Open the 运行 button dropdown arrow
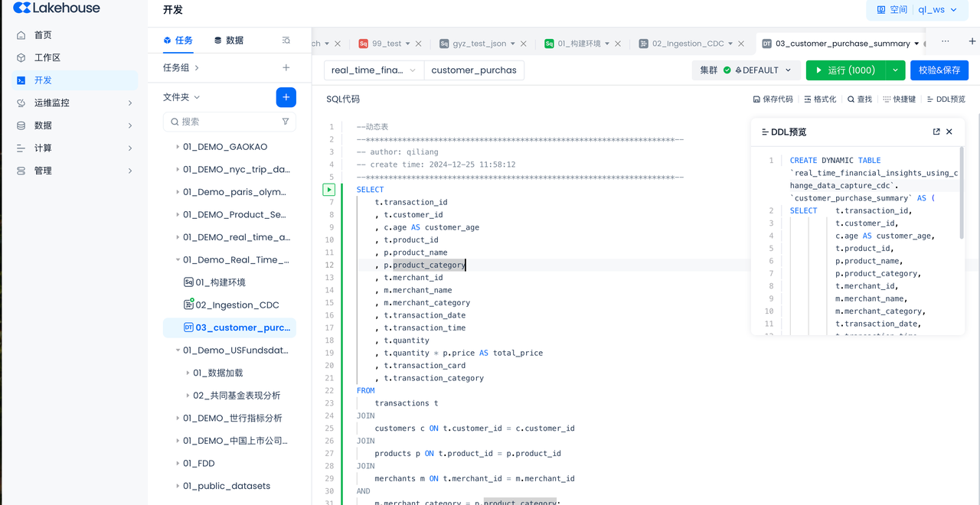Viewport: 980px width, 505px height. tap(895, 70)
